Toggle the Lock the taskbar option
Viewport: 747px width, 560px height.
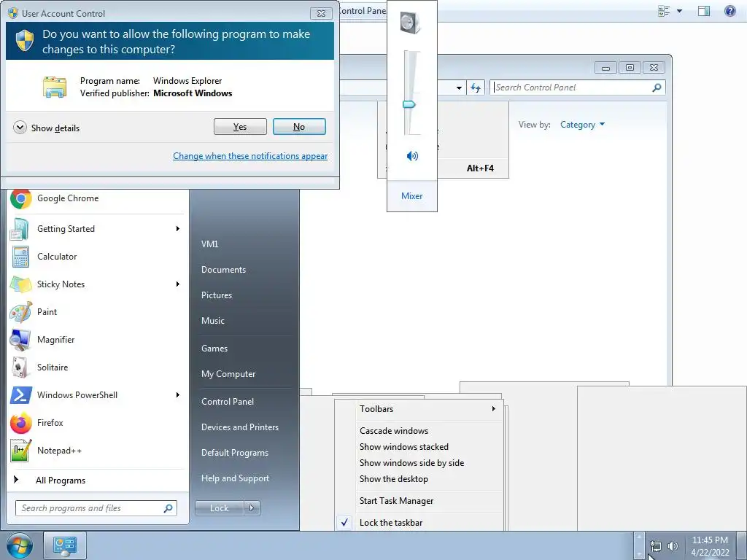(x=391, y=522)
